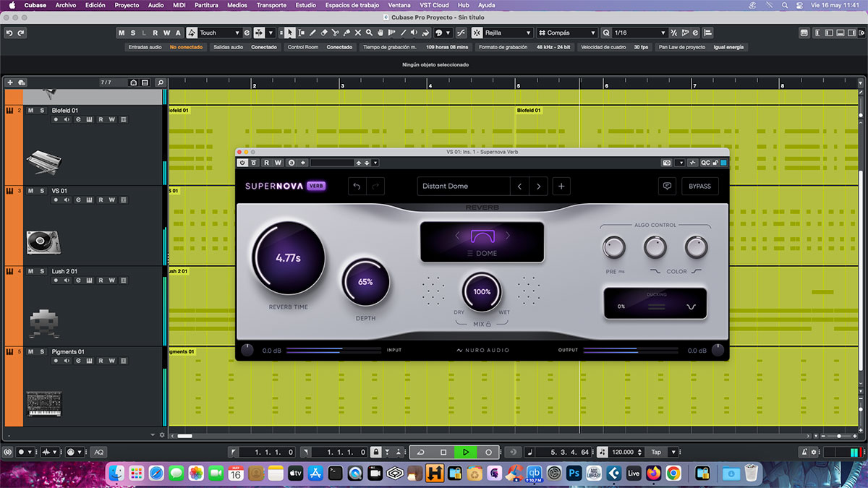Click the Mix lock icon
The height and width of the screenshot is (488, 868).
(488, 325)
